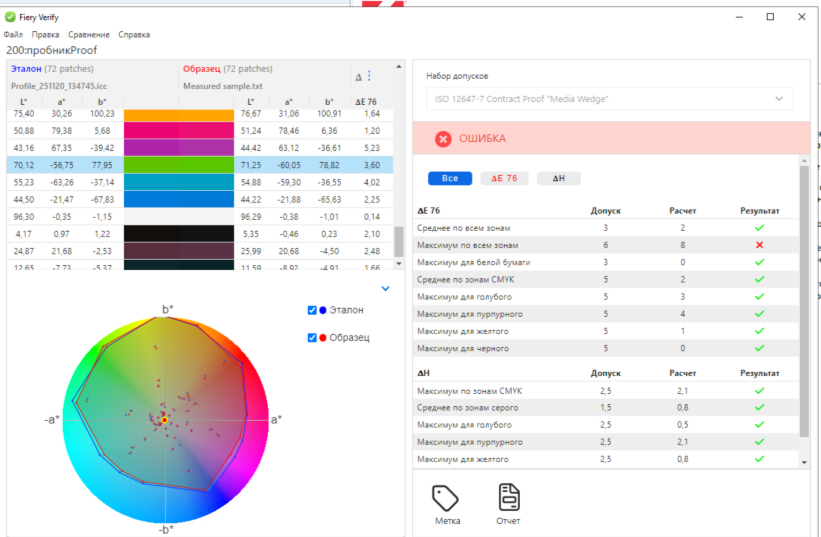Collapse the gamut plot with blue chevron
The height and width of the screenshot is (537, 821).
click(386, 289)
